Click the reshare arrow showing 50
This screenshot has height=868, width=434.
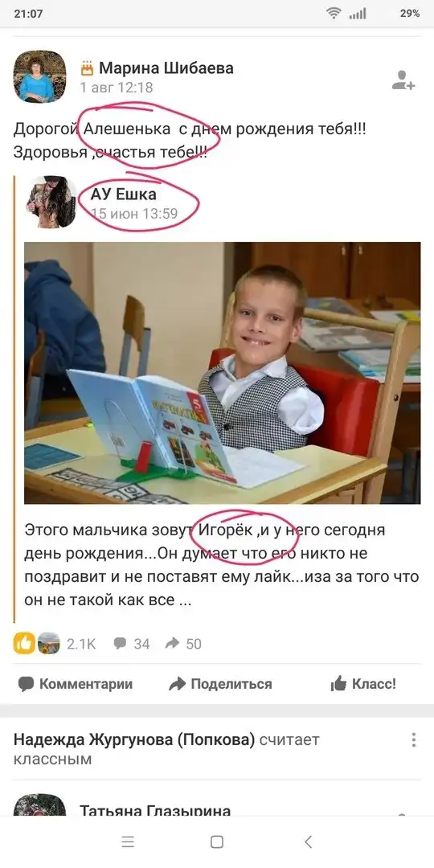183,643
